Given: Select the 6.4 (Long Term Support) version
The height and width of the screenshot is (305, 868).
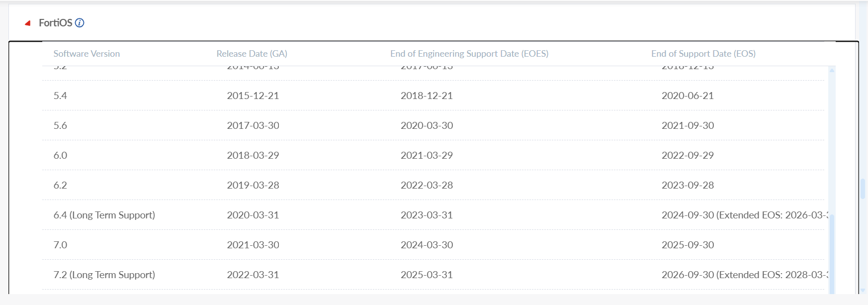Looking at the screenshot, I should [x=104, y=215].
